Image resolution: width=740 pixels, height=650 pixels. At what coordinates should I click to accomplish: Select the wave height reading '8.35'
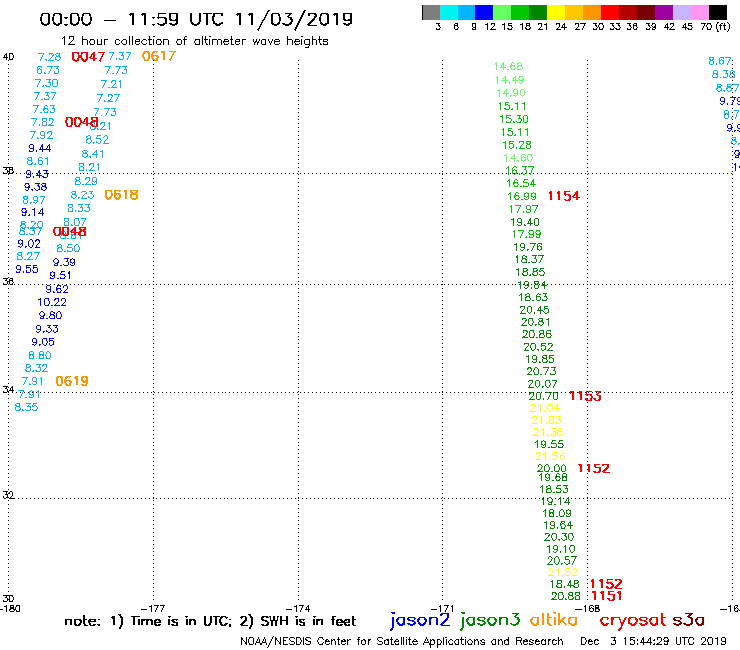point(26,407)
